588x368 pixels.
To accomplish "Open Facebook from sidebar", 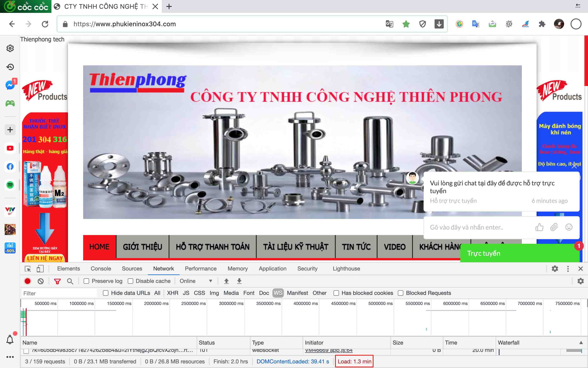I will click(10, 167).
